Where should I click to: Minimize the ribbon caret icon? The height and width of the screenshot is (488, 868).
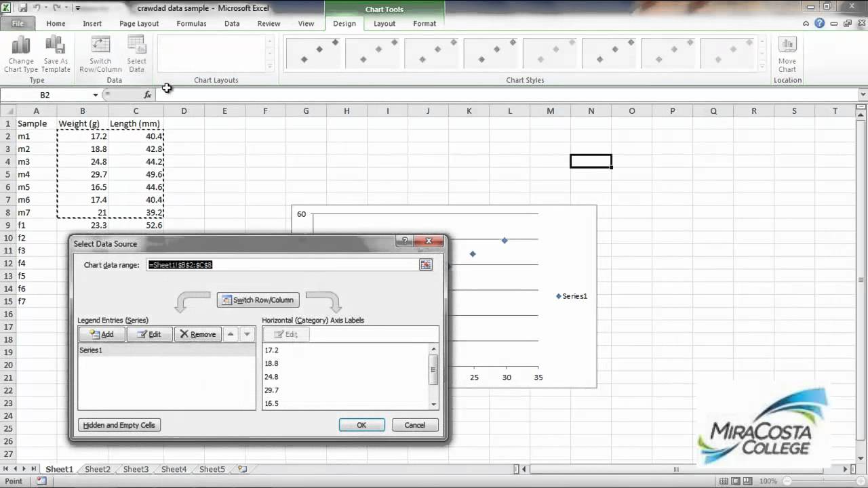point(807,23)
